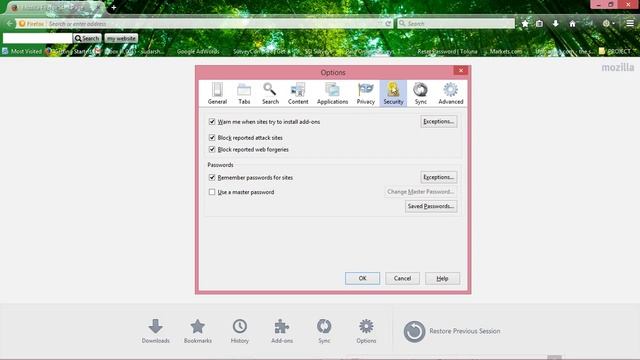Open the Reset Password Toluna bookmark
Image resolution: width=640 pixels, height=360 pixels.
pos(447,51)
